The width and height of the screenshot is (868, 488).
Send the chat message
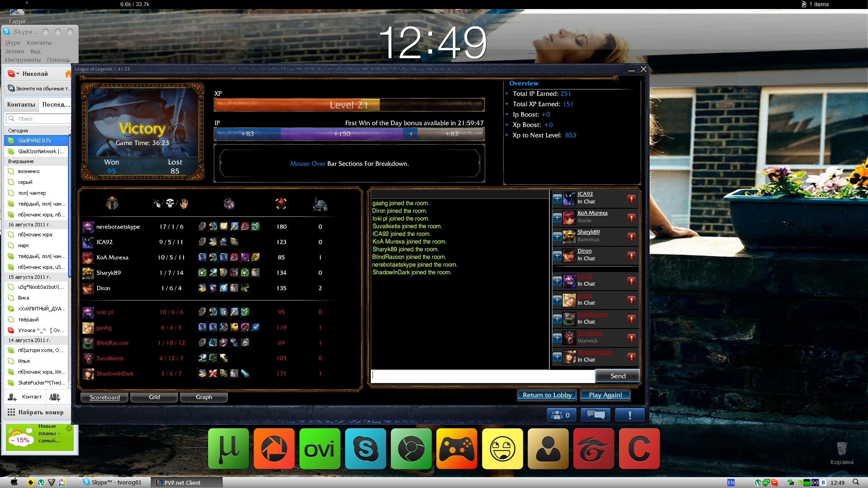618,376
